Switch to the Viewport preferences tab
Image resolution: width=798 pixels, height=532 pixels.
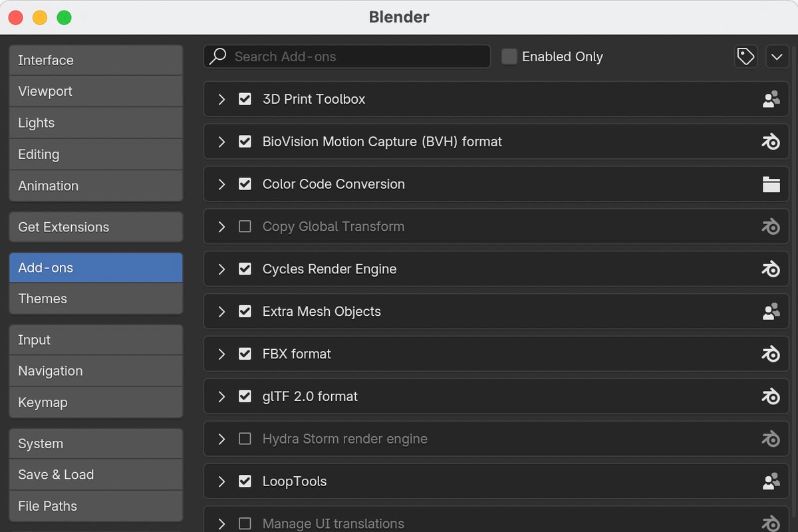point(96,92)
